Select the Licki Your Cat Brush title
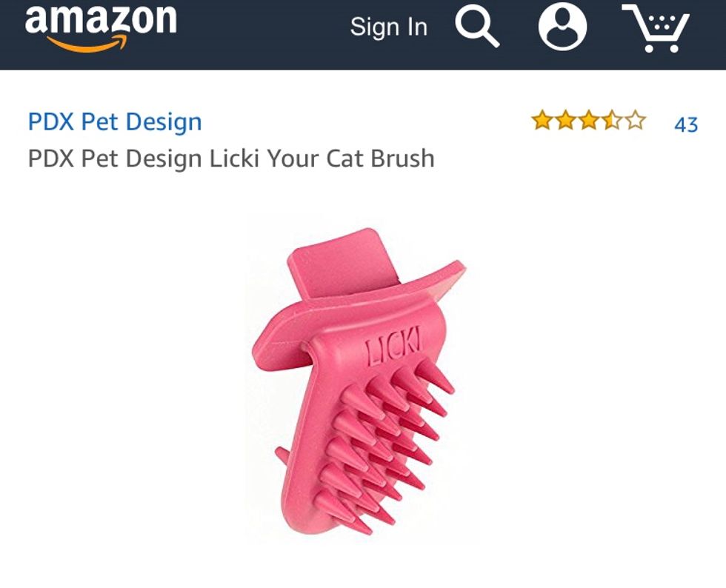The width and height of the screenshot is (726, 588). (231, 158)
